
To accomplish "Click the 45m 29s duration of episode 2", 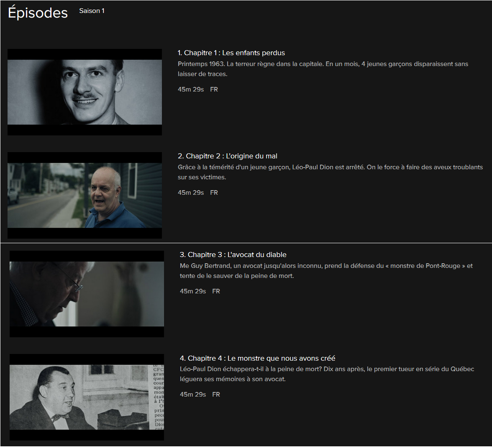I will click(x=191, y=193).
